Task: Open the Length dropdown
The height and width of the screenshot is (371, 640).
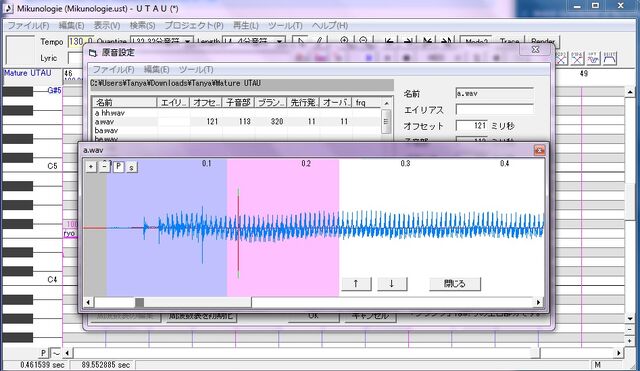Action: tap(280, 41)
